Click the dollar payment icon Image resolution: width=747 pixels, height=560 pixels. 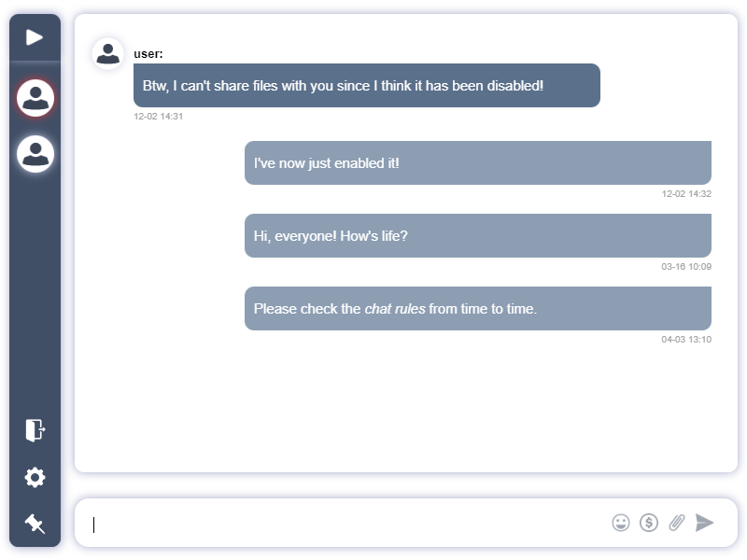pos(650,523)
